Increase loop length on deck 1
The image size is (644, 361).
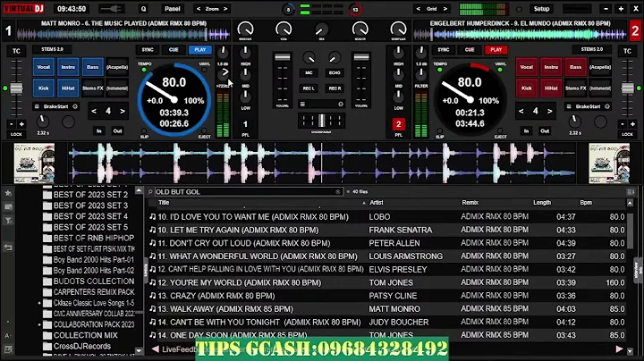coord(123,111)
